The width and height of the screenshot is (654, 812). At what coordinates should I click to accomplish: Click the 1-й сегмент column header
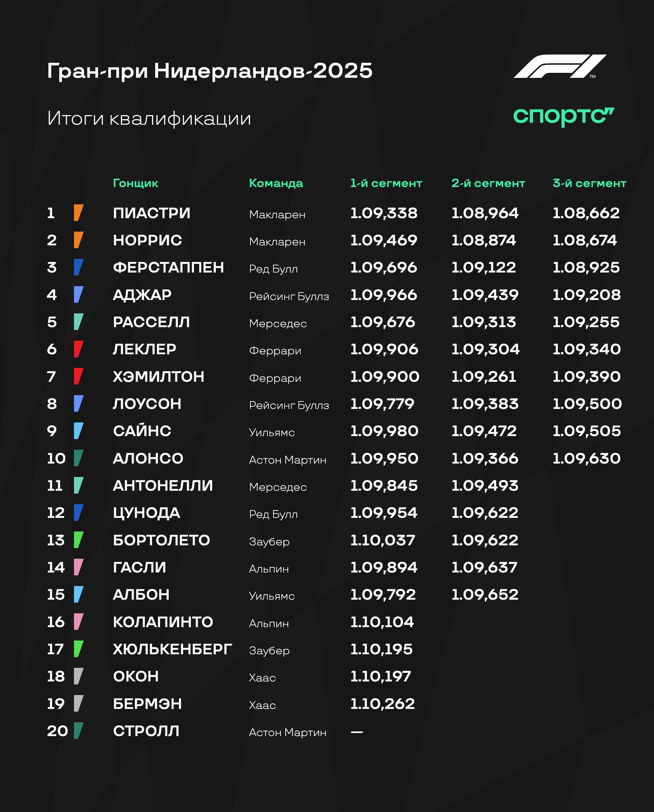[x=386, y=183]
